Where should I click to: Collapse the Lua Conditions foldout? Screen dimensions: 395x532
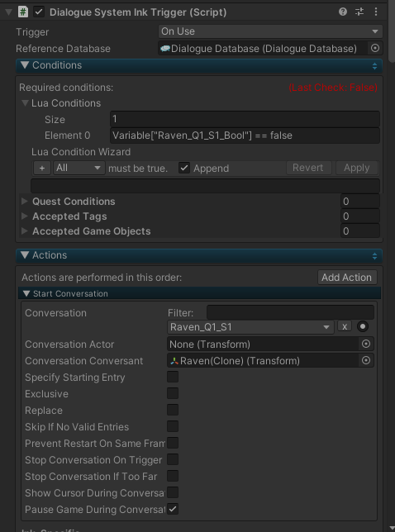[x=25, y=102]
